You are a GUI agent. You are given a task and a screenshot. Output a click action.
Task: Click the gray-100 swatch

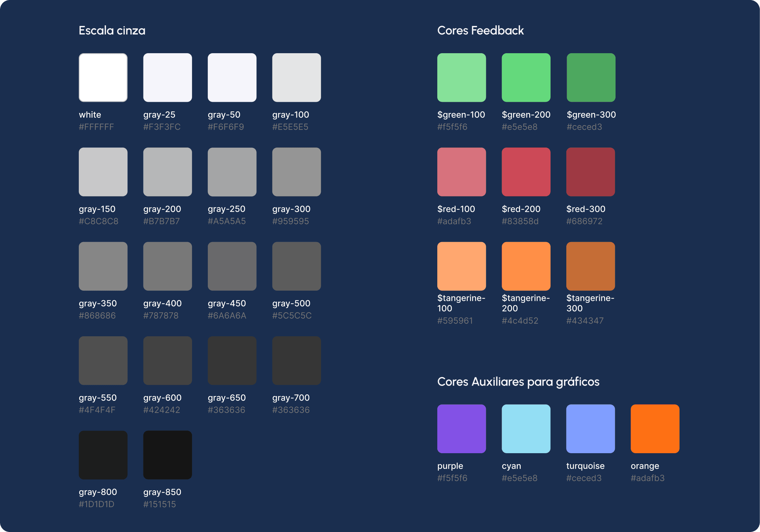296,78
